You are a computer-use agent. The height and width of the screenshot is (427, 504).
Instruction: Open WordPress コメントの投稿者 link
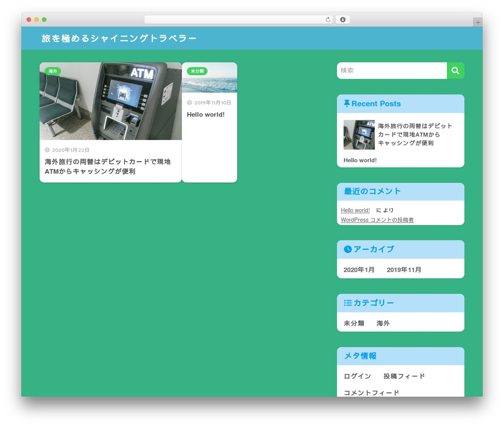(x=377, y=220)
